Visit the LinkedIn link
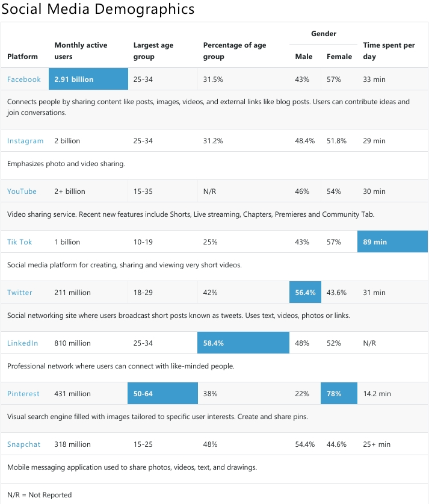This screenshot has width=429, height=504. click(22, 343)
